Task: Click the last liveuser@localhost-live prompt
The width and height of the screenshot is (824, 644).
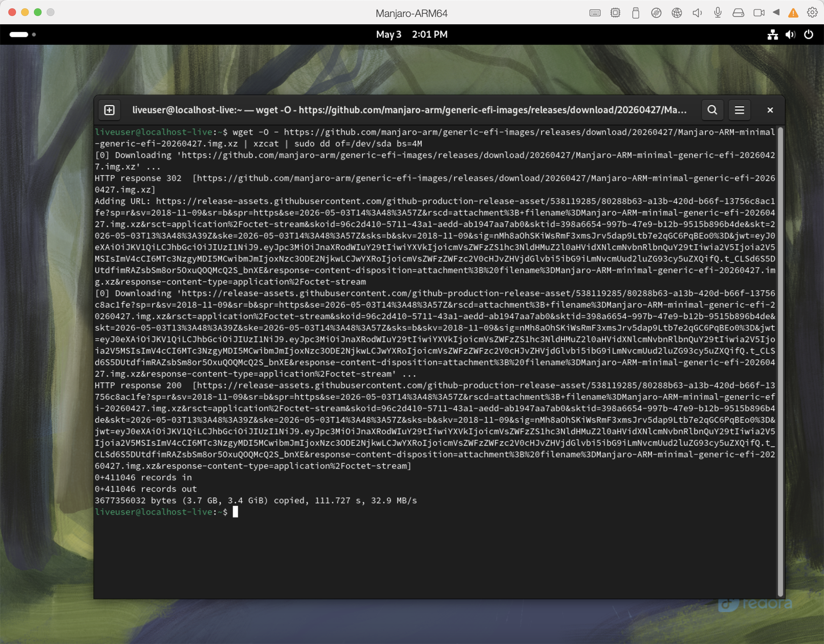Action: point(161,512)
